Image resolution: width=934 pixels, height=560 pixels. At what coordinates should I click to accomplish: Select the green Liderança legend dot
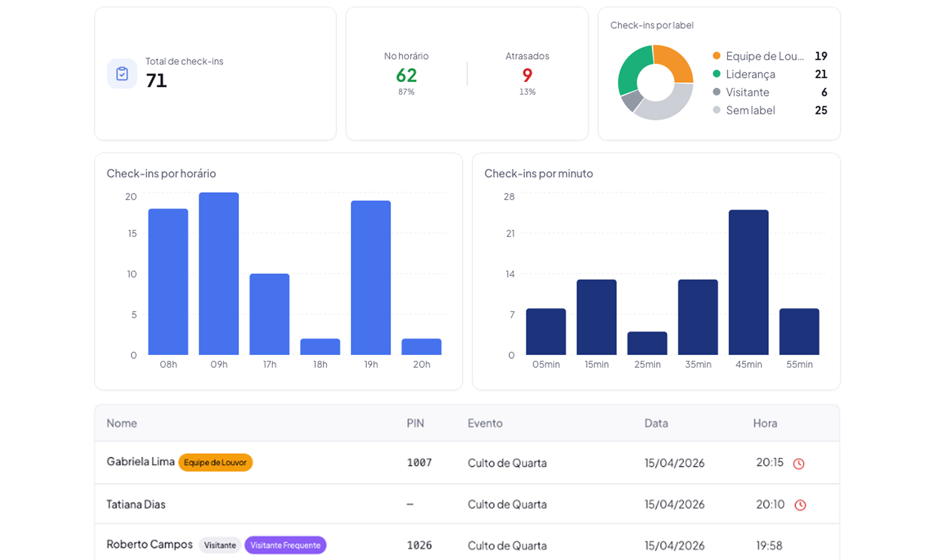pyautogui.click(x=716, y=74)
